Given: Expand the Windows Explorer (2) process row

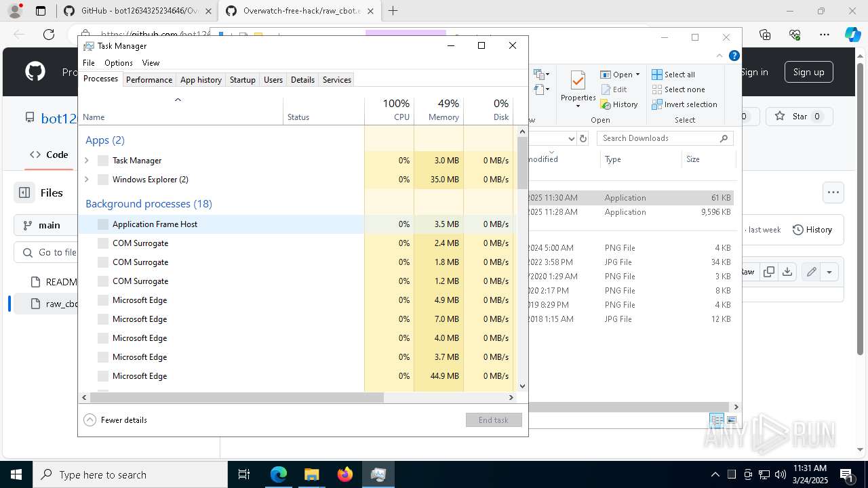Looking at the screenshot, I should tap(86, 180).
